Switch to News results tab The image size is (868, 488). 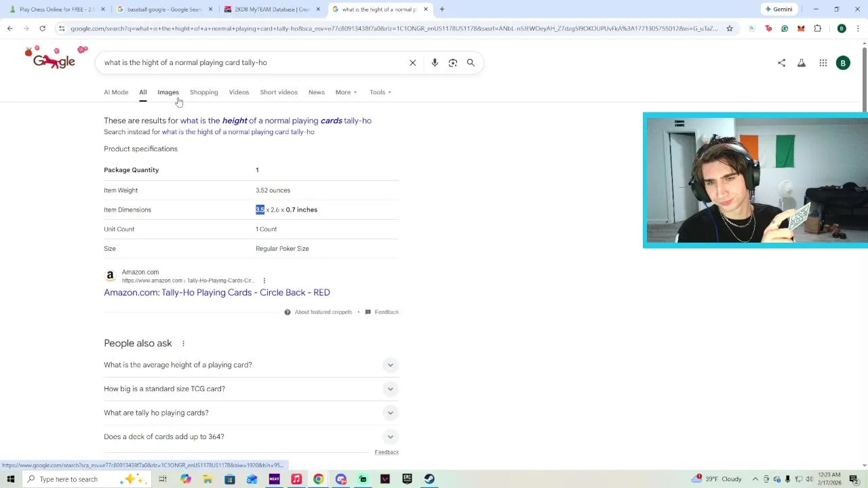point(317,92)
